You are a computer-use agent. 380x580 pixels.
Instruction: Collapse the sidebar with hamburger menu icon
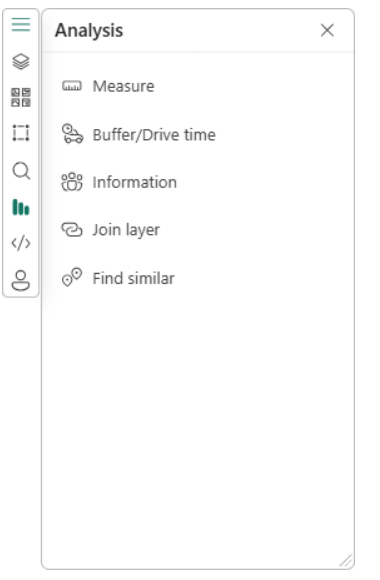pyautogui.click(x=21, y=25)
